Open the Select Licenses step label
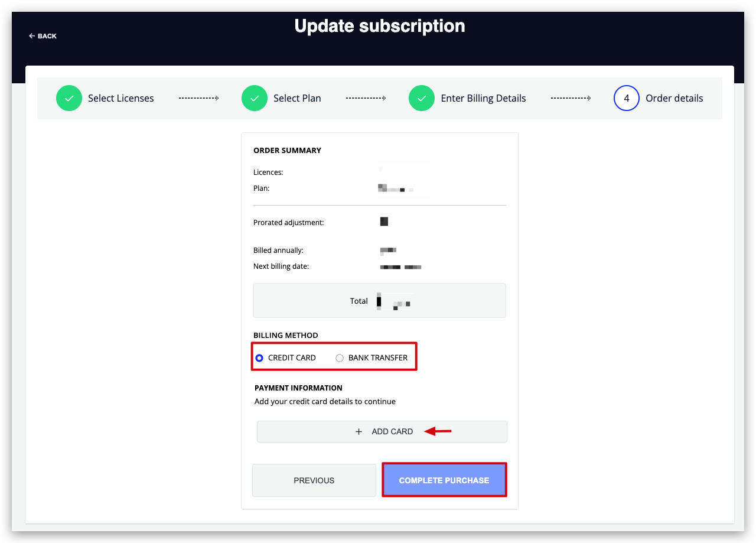The width and height of the screenshot is (756, 543). click(121, 98)
